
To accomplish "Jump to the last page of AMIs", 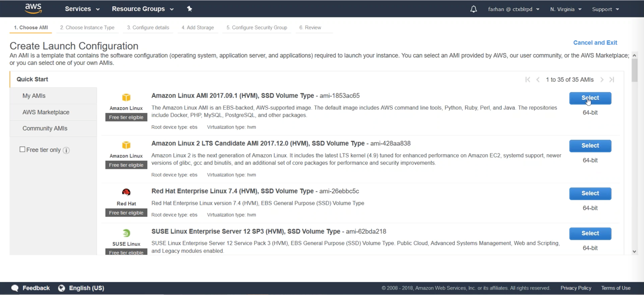I will point(612,80).
